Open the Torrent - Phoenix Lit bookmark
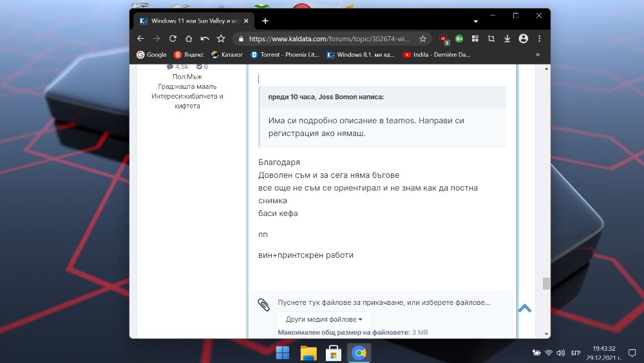644x363 pixels. pos(285,55)
